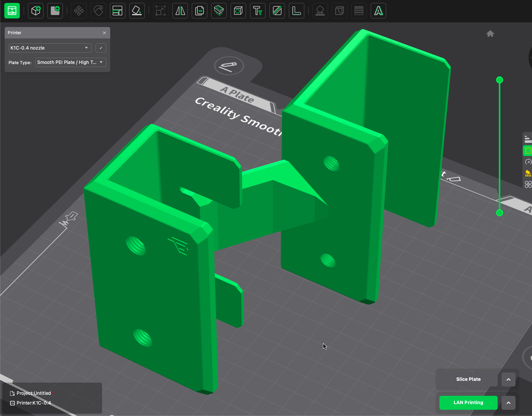Open the Plate Type dropdown
532x416 pixels.
[x=71, y=62]
